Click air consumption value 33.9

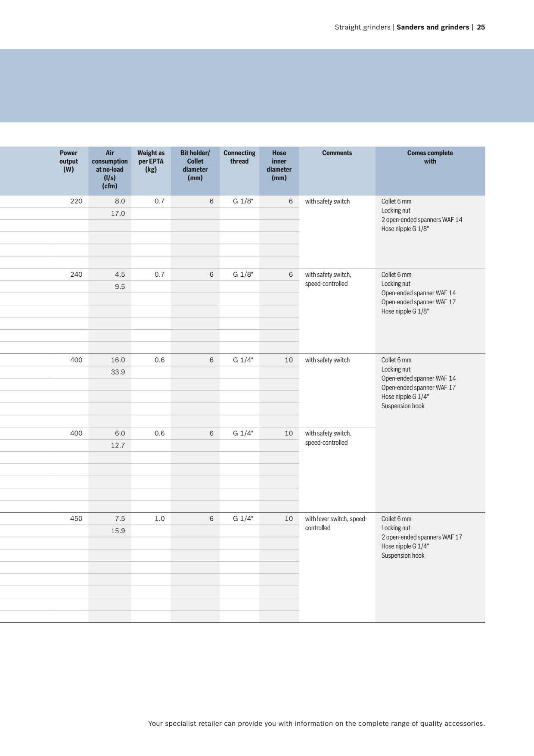coord(118,372)
